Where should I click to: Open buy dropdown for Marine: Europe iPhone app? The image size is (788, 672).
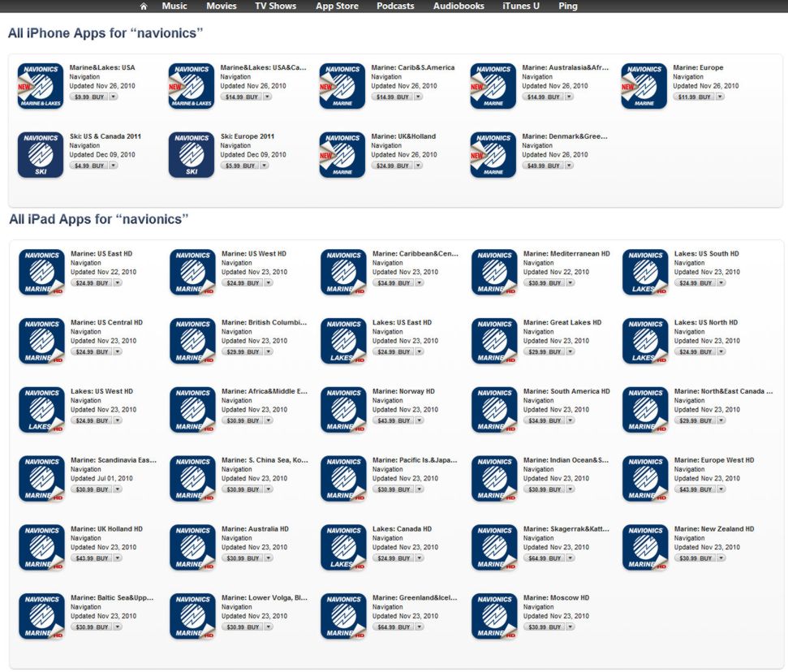pyautogui.click(x=720, y=97)
